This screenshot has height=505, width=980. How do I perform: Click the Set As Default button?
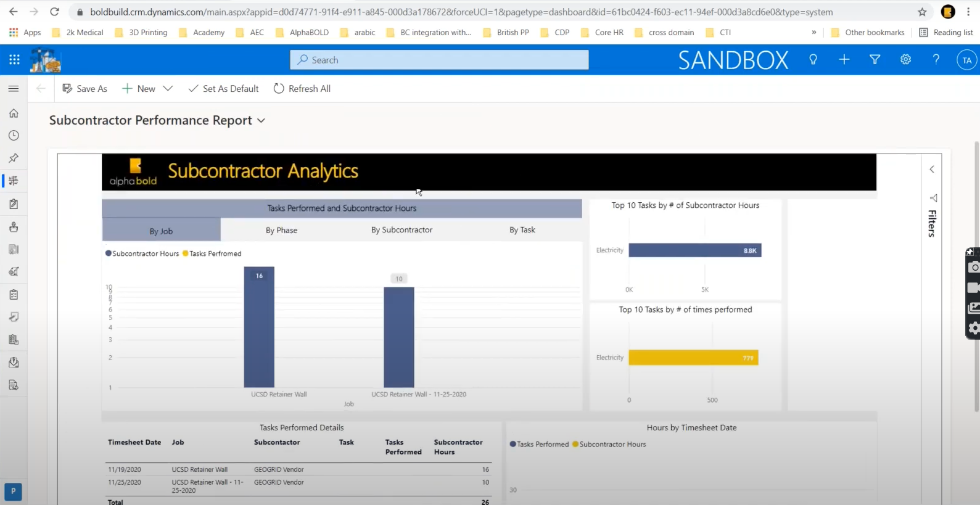click(223, 89)
